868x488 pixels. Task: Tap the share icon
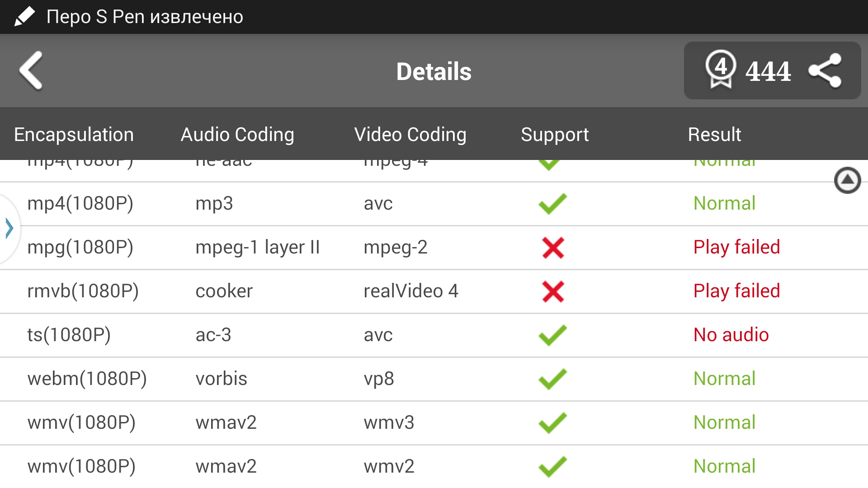coord(825,70)
